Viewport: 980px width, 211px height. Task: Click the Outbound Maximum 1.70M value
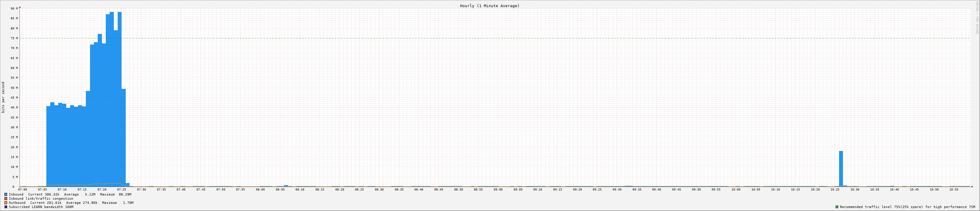click(128, 203)
